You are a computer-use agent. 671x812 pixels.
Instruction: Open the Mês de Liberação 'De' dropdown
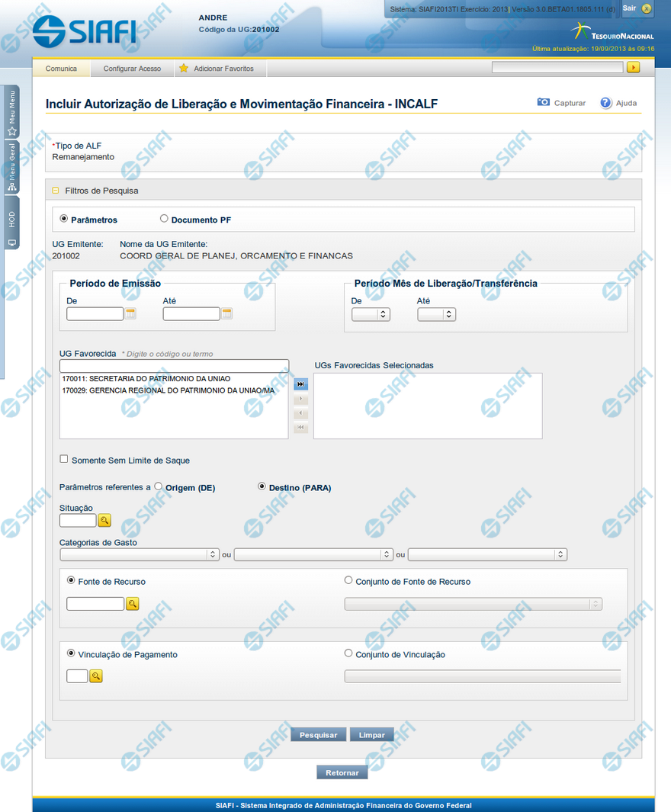[x=371, y=314]
